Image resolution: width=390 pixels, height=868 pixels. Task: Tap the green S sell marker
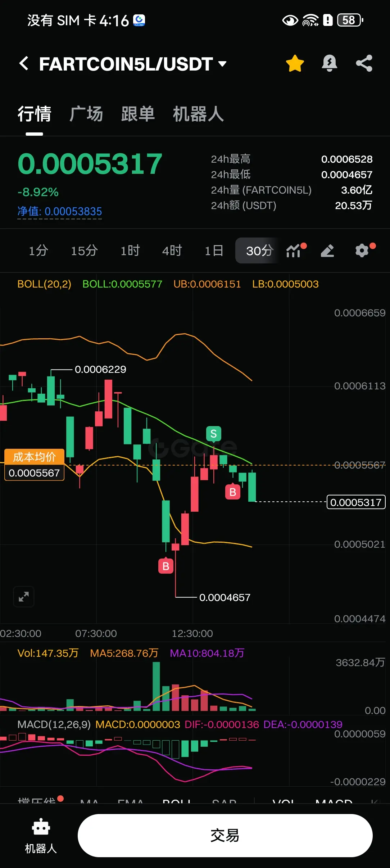(213, 434)
